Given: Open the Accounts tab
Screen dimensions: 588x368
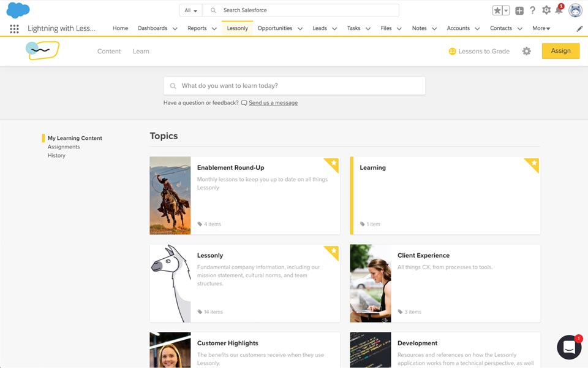Looking at the screenshot, I should click(458, 28).
